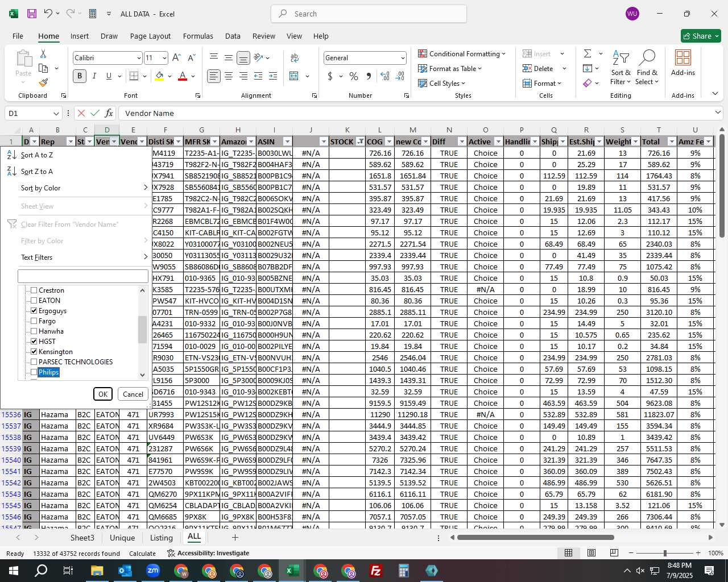728x582 pixels.
Task: Toggle Bold formatting
Action: pyautogui.click(x=80, y=76)
